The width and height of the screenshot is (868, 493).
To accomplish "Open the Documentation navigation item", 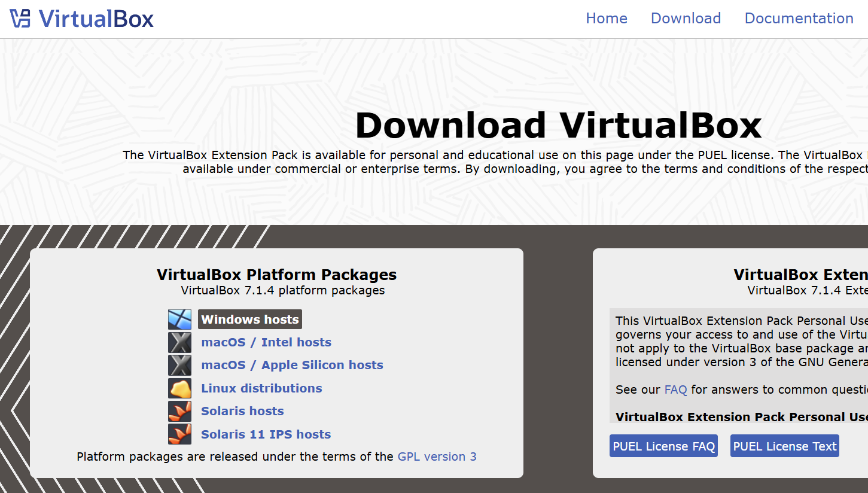I will (x=799, y=19).
